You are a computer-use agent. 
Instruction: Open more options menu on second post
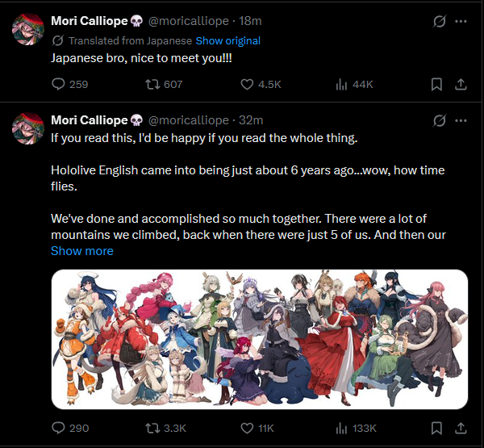(461, 120)
